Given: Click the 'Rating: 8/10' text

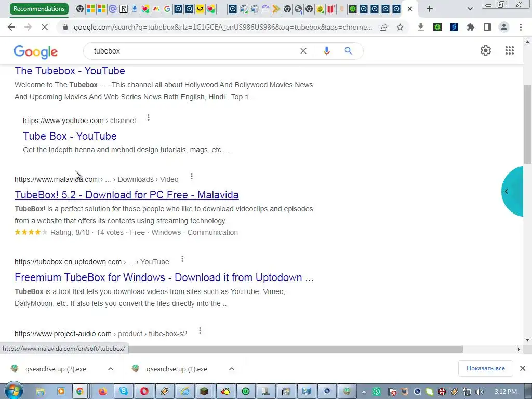Looking at the screenshot, I should pos(70,232).
